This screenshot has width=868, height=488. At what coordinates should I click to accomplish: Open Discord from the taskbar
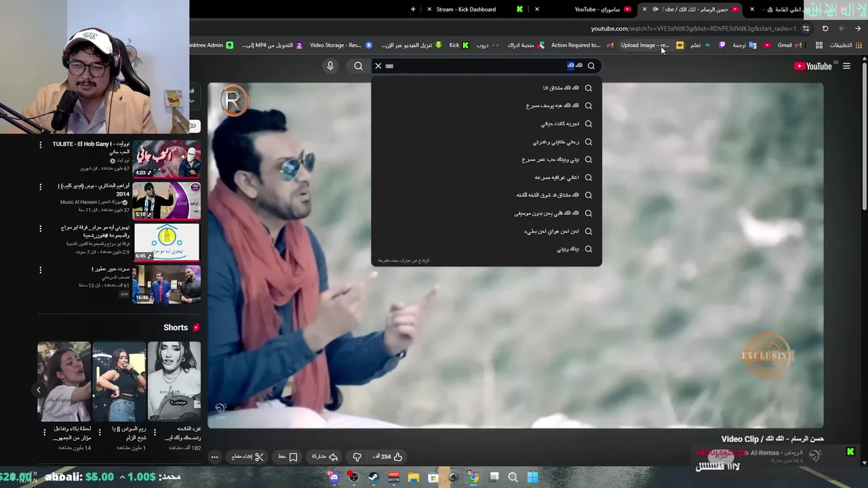click(334, 477)
